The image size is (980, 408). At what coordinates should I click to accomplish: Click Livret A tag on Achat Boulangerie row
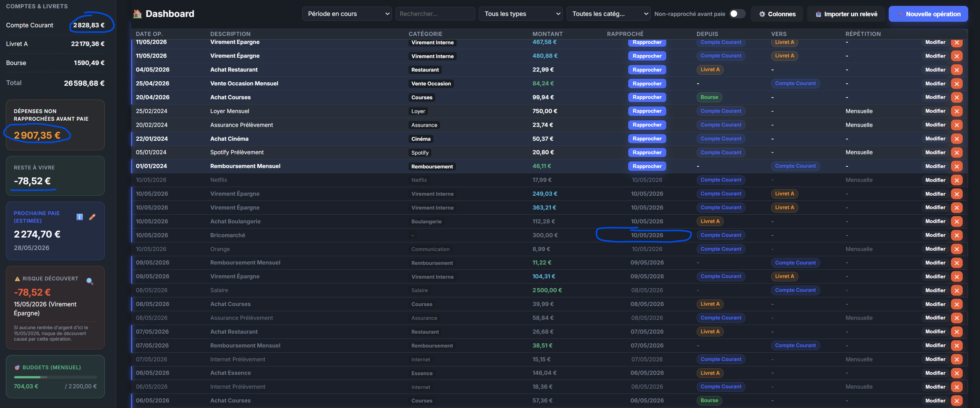[710, 221]
